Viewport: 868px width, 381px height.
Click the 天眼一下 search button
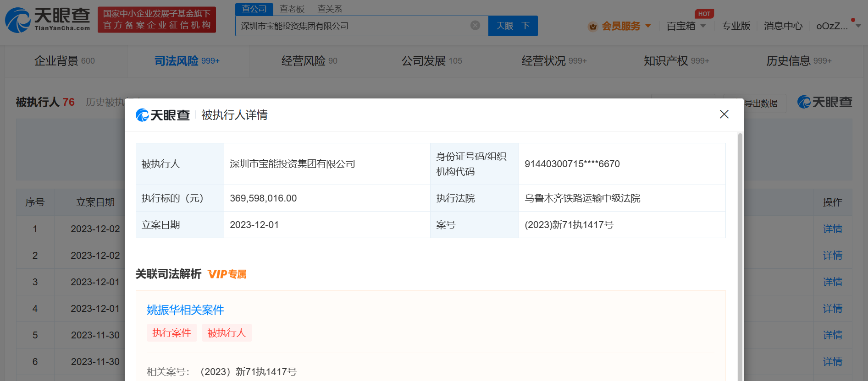513,26
